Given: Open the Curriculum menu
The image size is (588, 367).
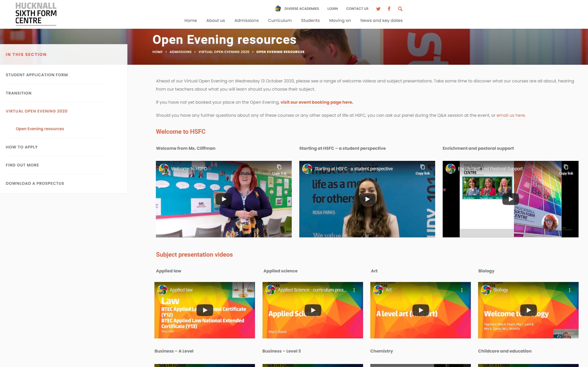Looking at the screenshot, I should (280, 20).
